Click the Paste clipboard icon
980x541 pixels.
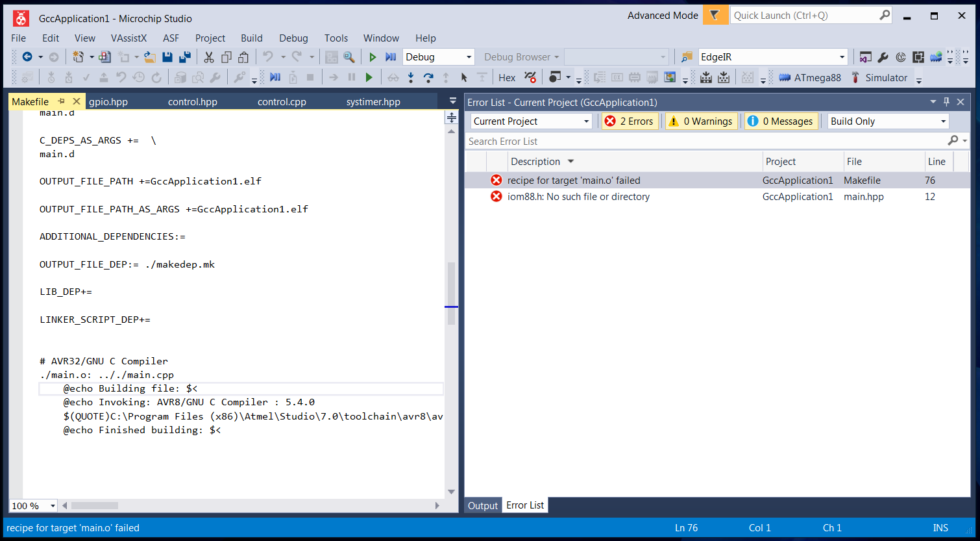(243, 57)
